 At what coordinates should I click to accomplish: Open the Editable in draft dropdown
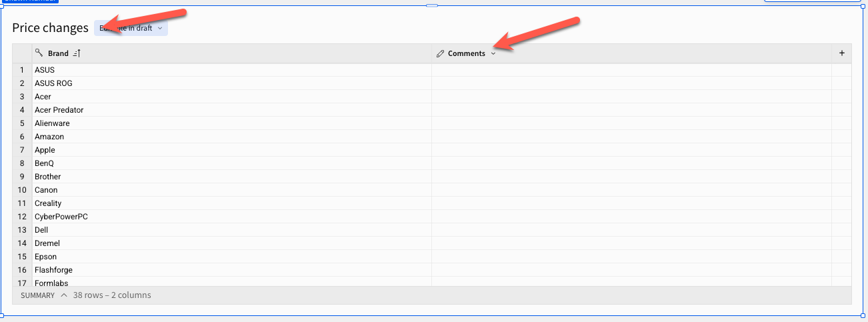pos(131,28)
